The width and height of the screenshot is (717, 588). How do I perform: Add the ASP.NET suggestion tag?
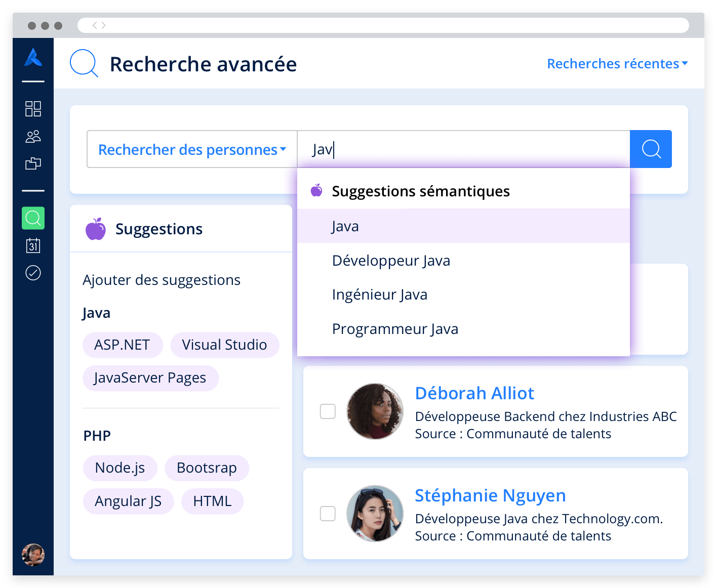coord(123,345)
